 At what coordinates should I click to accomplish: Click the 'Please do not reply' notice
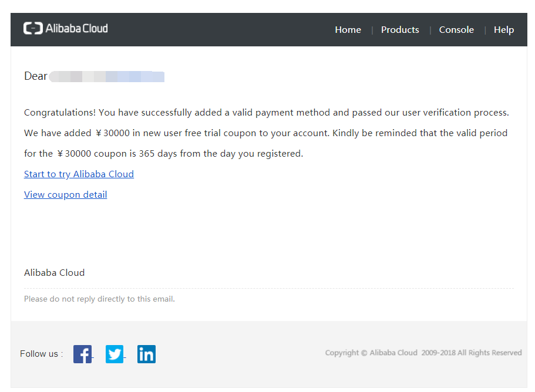pos(99,299)
